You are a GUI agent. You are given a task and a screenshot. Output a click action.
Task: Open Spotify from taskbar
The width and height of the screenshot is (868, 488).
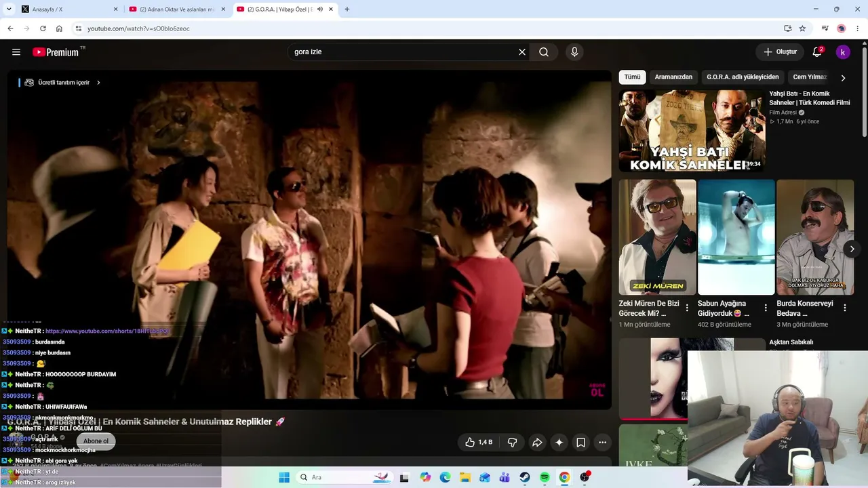(545, 477)
